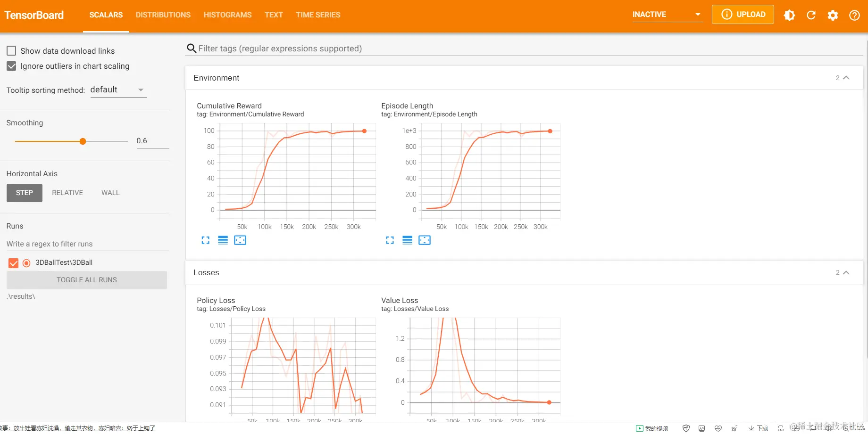
Task: Open the TIME SERIES tab
Action: [x=318, y=15]
